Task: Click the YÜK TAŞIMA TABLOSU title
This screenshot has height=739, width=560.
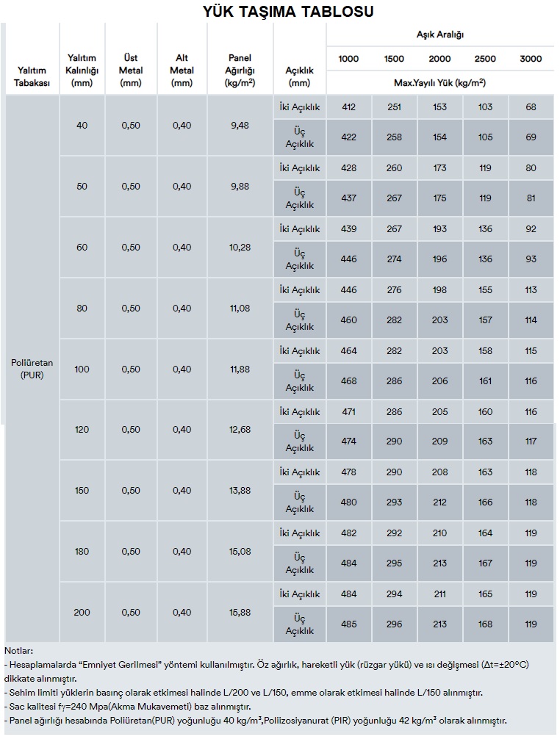Action: coord(280,11)
